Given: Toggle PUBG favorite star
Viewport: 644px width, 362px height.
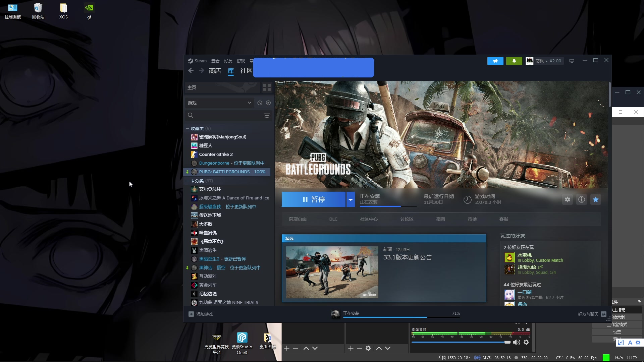Looking at the screenshot, I should click(x=596, y=199).
